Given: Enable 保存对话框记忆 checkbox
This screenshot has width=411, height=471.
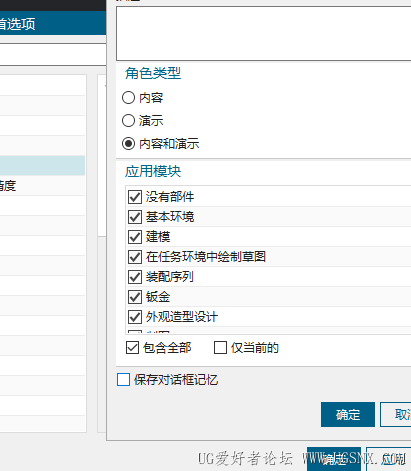Looking at the screenshot, I should point(123,380).
